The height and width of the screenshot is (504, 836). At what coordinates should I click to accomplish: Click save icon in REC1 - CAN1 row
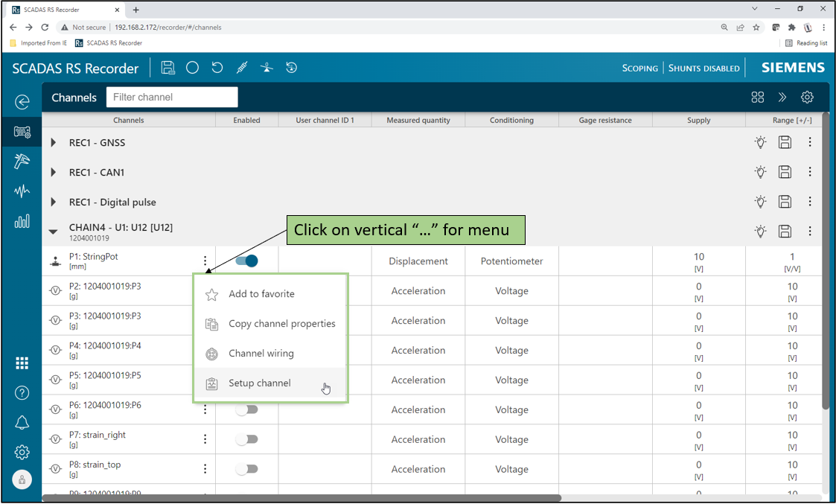[785, 172]
